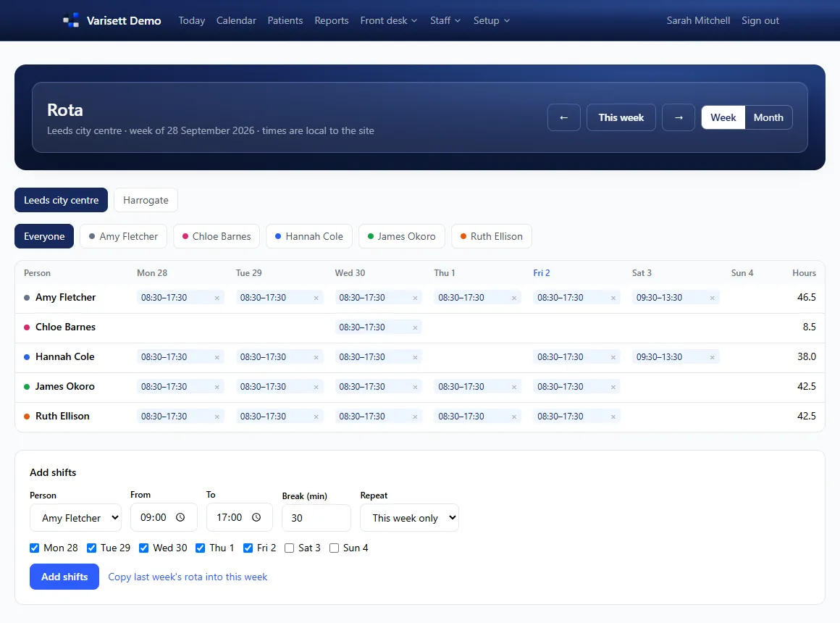Remove James Okoro's Fri 2 shift
The width and height of the screenshot is (840, 623).
(613, 387)
